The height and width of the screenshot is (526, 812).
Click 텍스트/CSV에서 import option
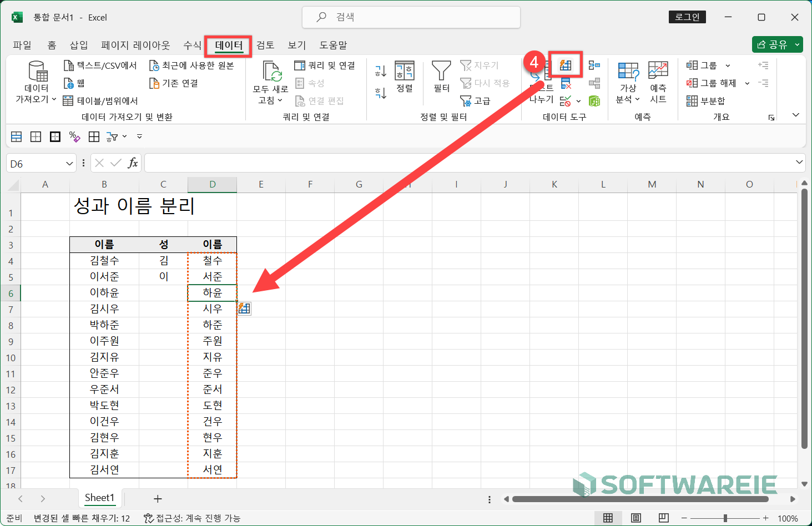[100, 65]
